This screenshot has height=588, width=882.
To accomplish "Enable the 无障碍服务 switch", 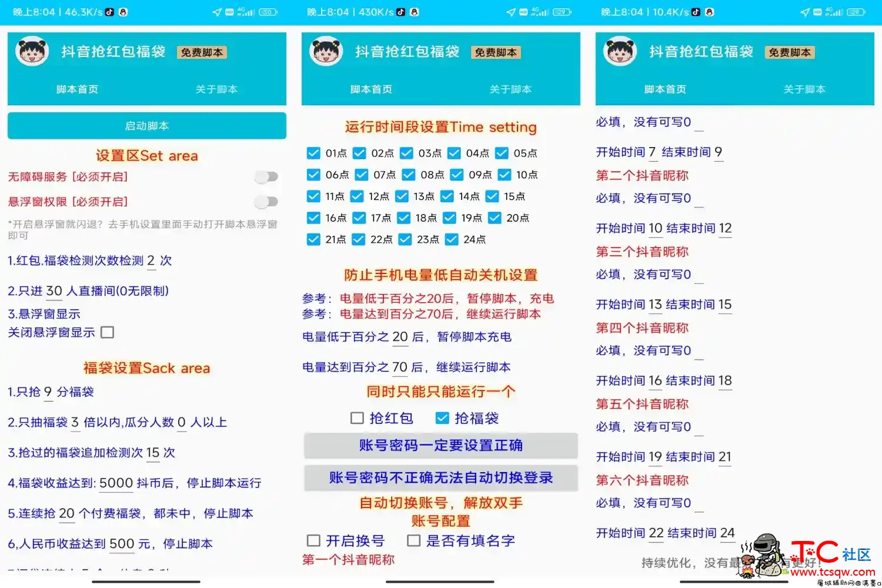I will 266,176.
